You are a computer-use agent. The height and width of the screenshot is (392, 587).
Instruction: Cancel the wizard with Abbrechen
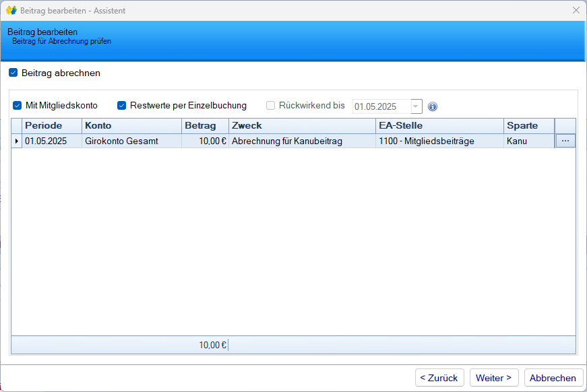[x=553, y=378]
